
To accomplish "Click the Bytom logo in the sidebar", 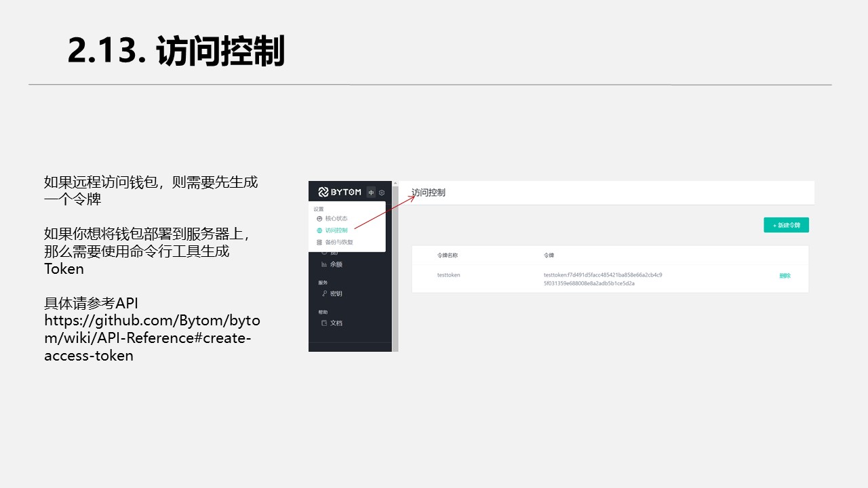I will [340, 192].
